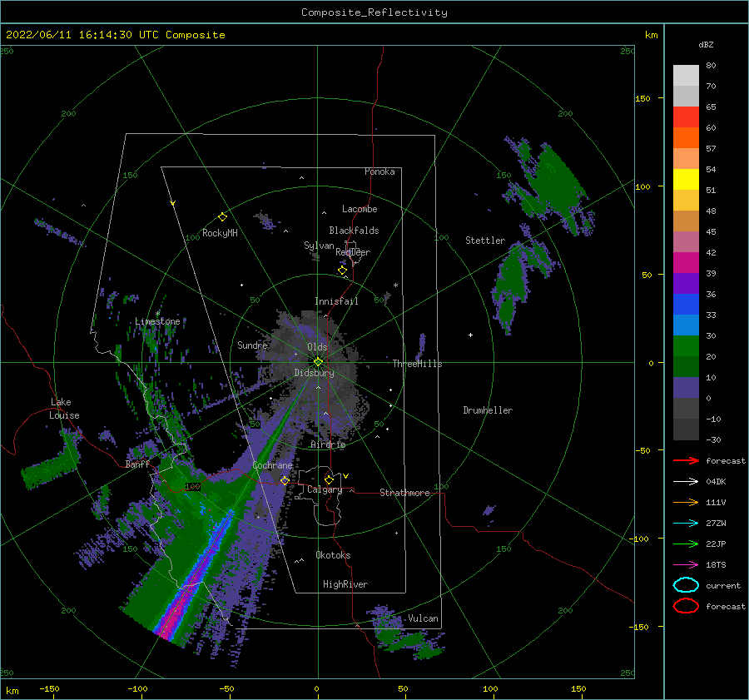
Task: Click the yellow diamond marker near RockyMH
Action: [x=222, y=217]
